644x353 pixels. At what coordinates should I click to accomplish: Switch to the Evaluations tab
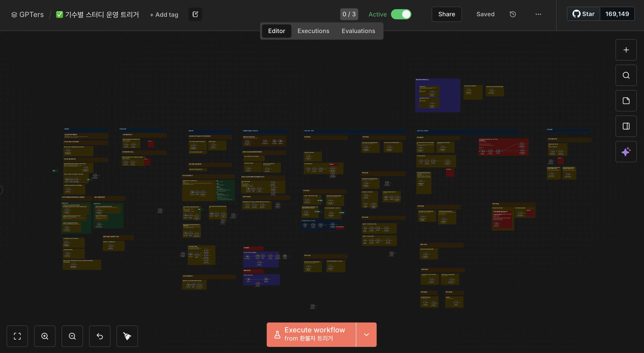[x=358, y=31]
